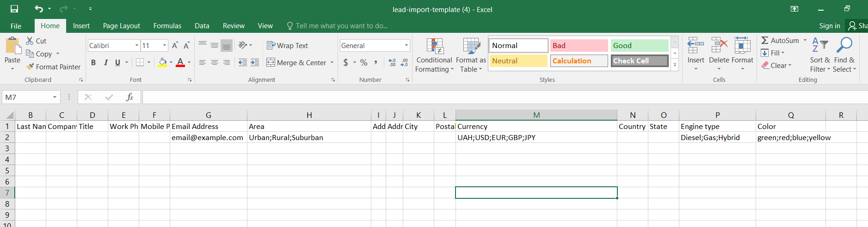The width and height of the screenshot is (868, 227).
Task: Toggle Italic formatting
Action: [x=105, y=62]
